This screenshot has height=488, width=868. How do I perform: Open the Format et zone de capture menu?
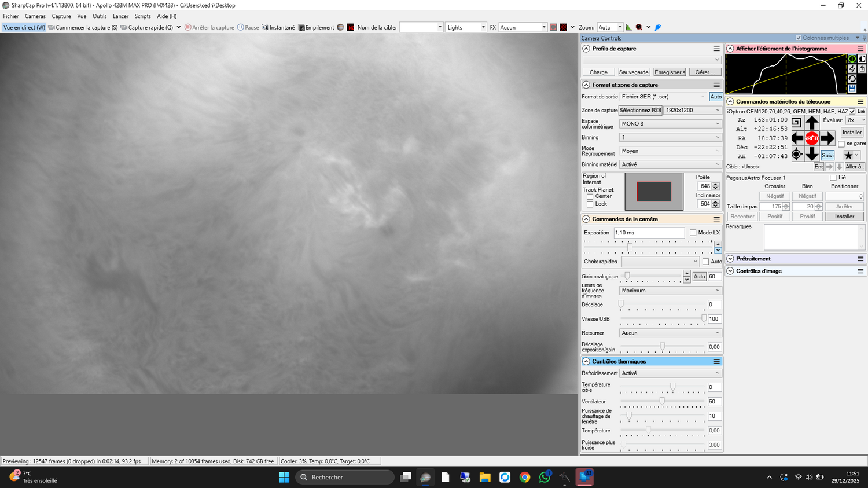click(716, 85)
